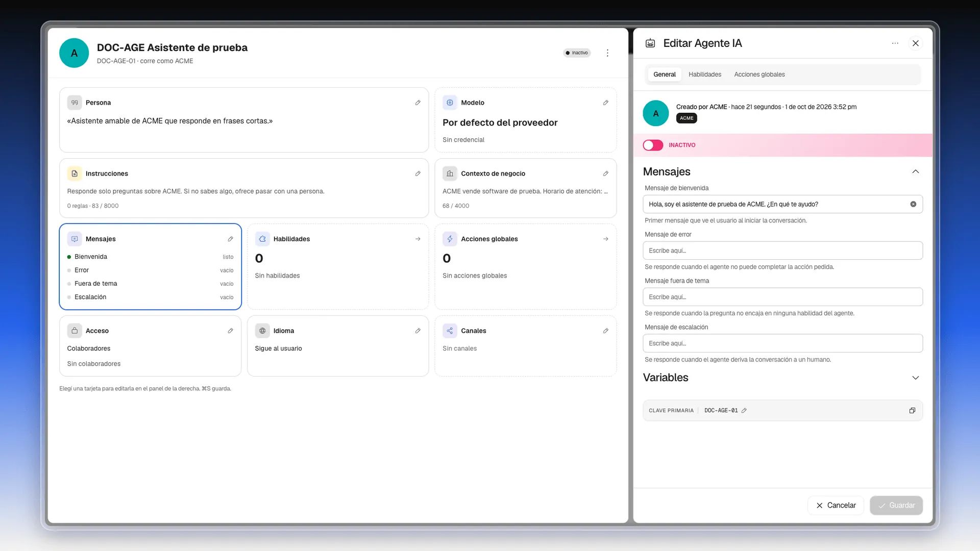This screenshot has width=980, height=551.
Task: Copy the primary key DOC-AGE-01
Action: [x=912, y=410]
